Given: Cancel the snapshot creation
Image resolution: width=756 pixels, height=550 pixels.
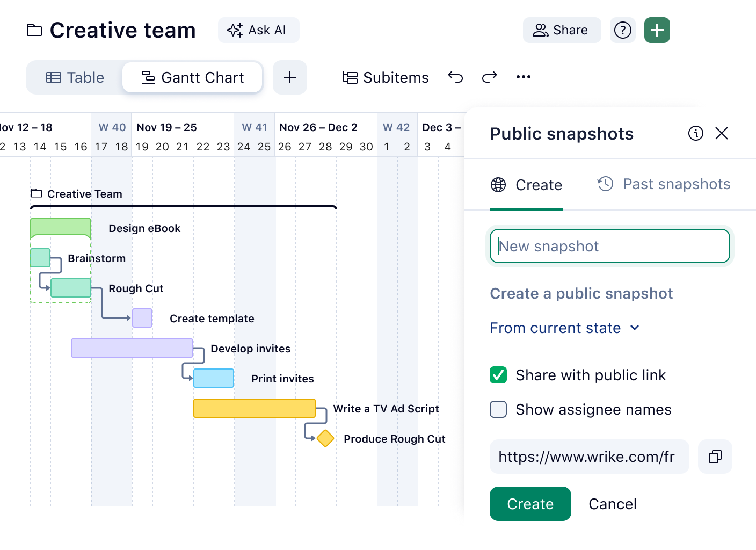Looking at the screenshot, I should point(613,504).
